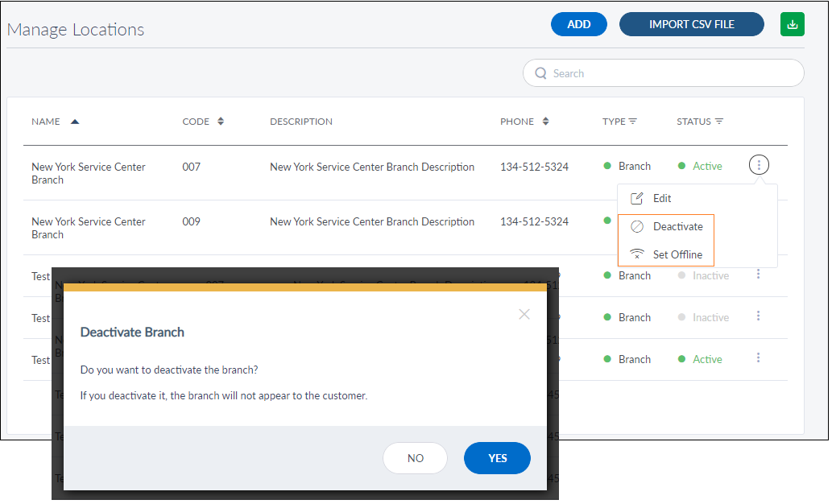Viewport: 832px width, 504px height.
Task: Confirm deactivation by clicking YES
Action: [x=497, y=458]
